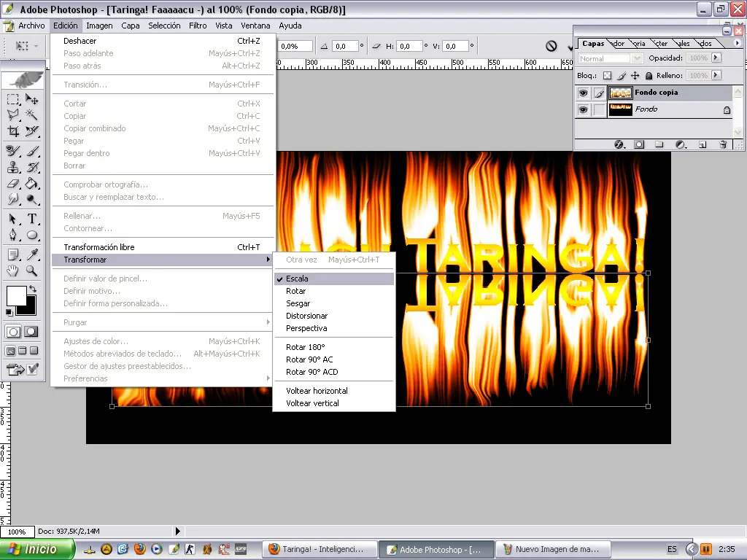This screenshot has height=560, width=747.
Task: Click the Inicio start button
Action: (x=37, y=549)
